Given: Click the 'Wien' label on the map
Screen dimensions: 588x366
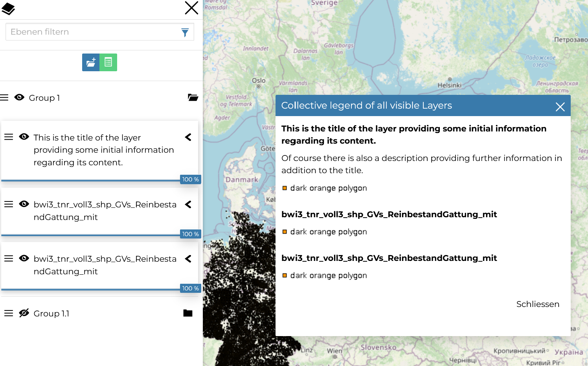Looking at the screenshot, I should point(334,351).
